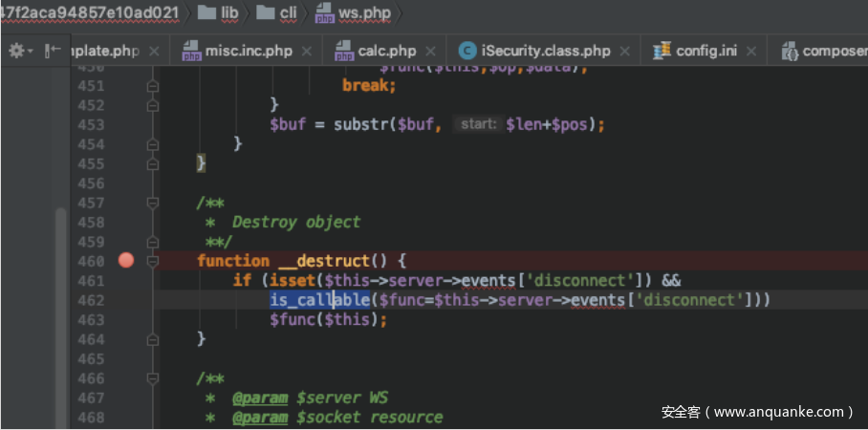Switch to the calc.php tab
868x430 pixels.
pos(387,51)
